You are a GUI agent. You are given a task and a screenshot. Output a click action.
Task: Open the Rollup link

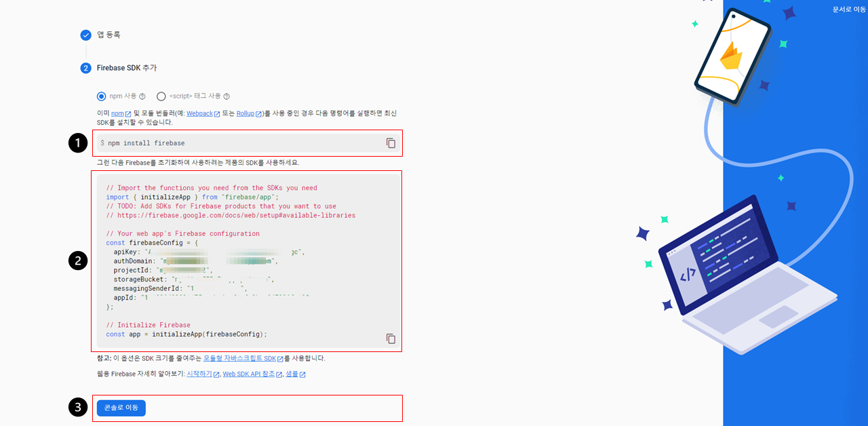click(245, 113)
